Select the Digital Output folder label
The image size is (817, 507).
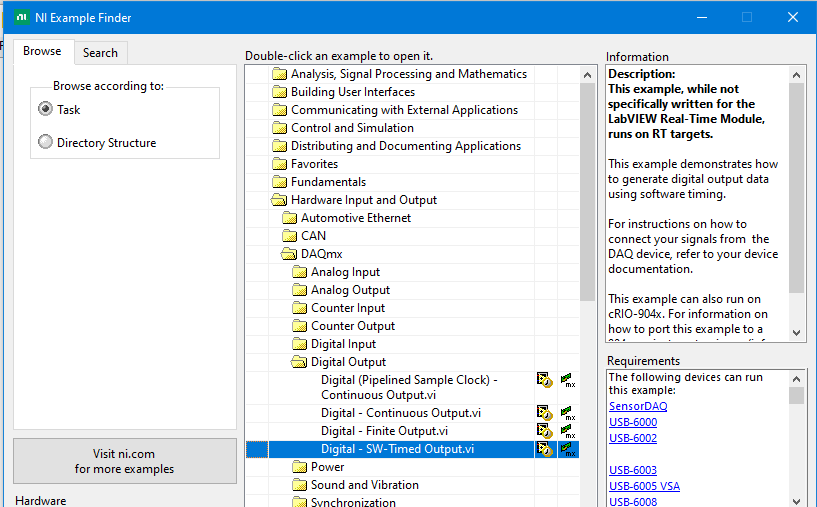(348, 362)
